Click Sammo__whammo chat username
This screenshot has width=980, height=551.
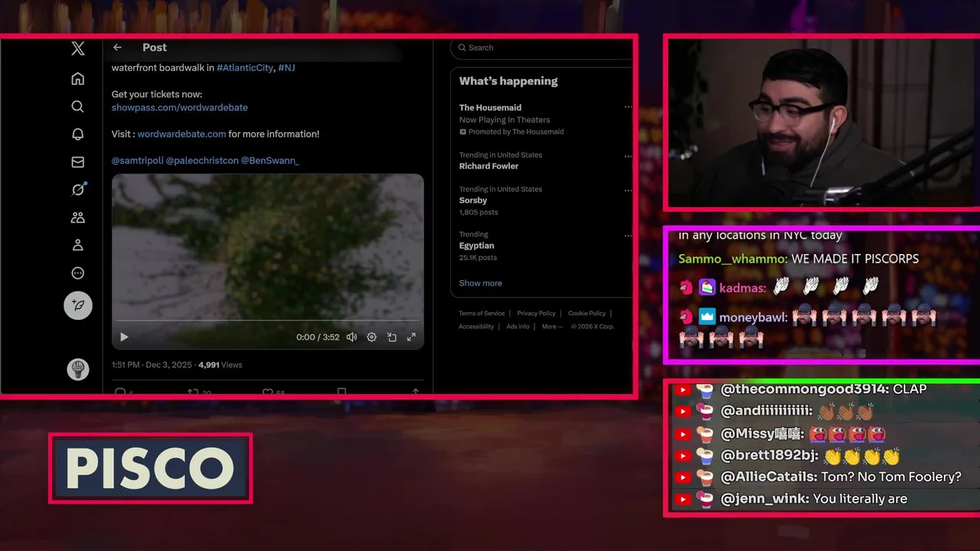coord(732,259)
